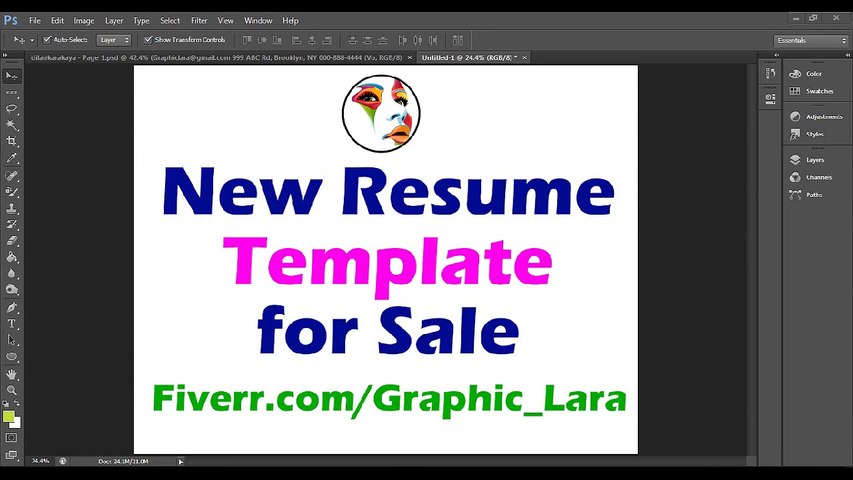Click Auto-Align Layers icon
This screenshot has height=480, width=853.
(x=458, y=40)
